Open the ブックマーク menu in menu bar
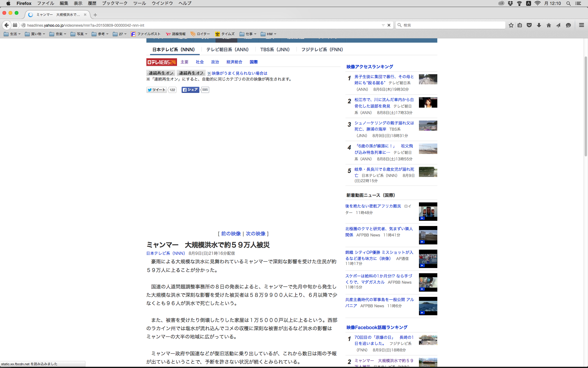 coord(115,3)
